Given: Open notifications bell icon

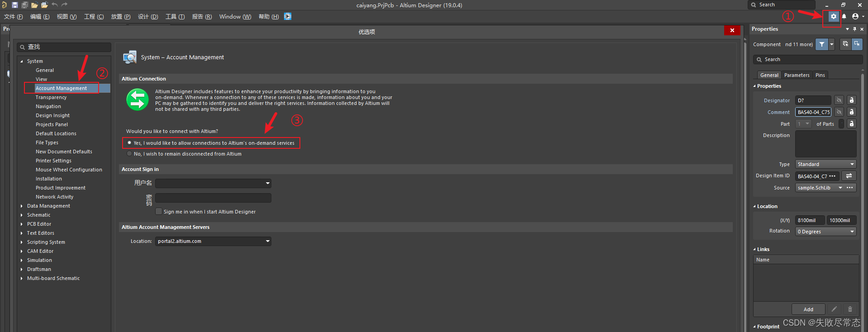Looking at the screenshot, I should 844,16.
